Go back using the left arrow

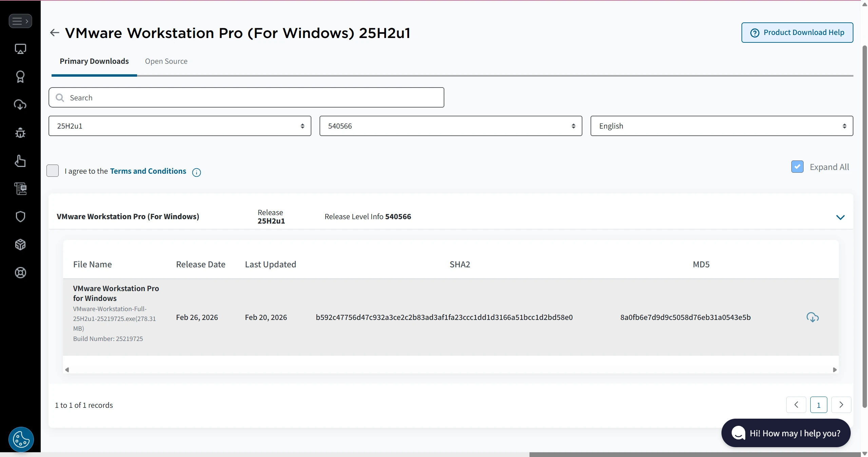click(55, 33)
